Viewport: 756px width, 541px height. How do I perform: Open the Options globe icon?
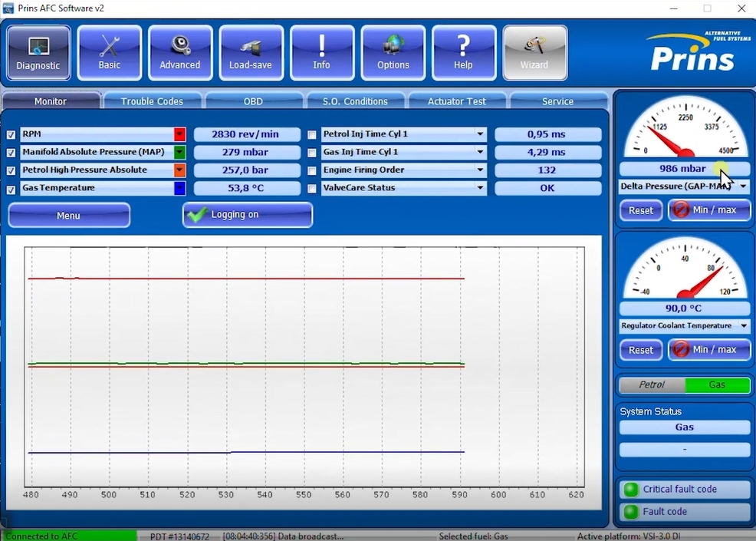pyautogui.click(x=393, y=53)
